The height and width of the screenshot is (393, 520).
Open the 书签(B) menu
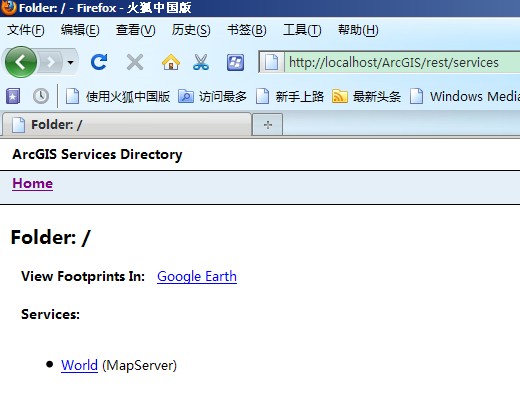point(247,30)
